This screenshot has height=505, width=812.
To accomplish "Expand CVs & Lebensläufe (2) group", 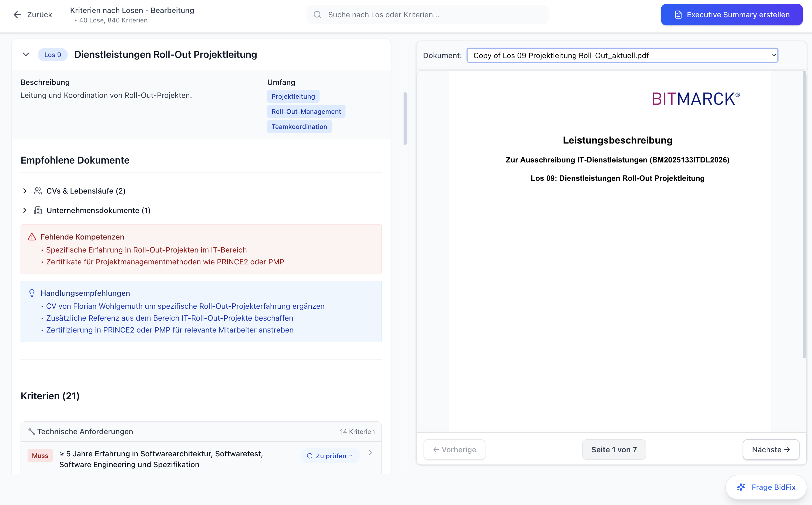I will pyautogui.click(x=25, y=191).
